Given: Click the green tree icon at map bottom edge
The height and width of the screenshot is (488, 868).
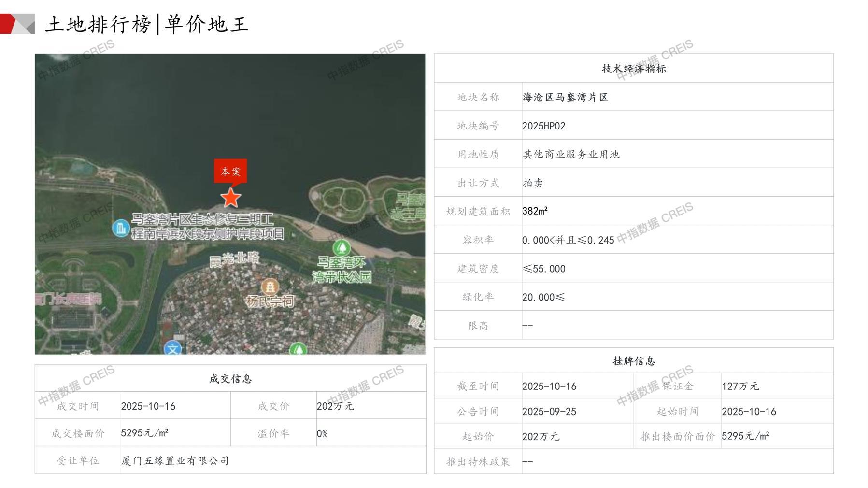Looking at the screenshot, I should point(298,349).
